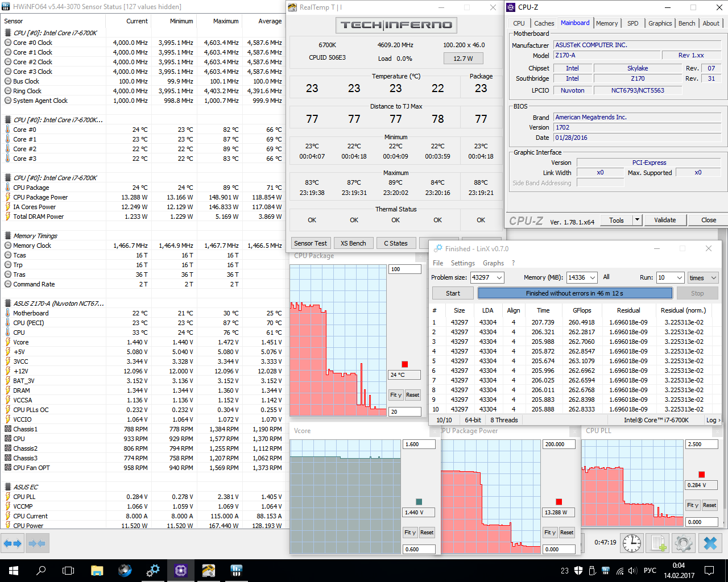Click HWiNFO expand-columns blue arrows icon
Image resolution: width=728 pixels, height=582 pixels.
pyautogui.click(x=13, y=544)
